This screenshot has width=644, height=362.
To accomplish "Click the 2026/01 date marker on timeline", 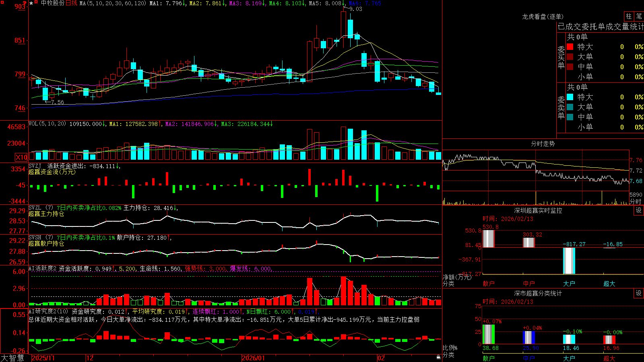I will point(254,358).
